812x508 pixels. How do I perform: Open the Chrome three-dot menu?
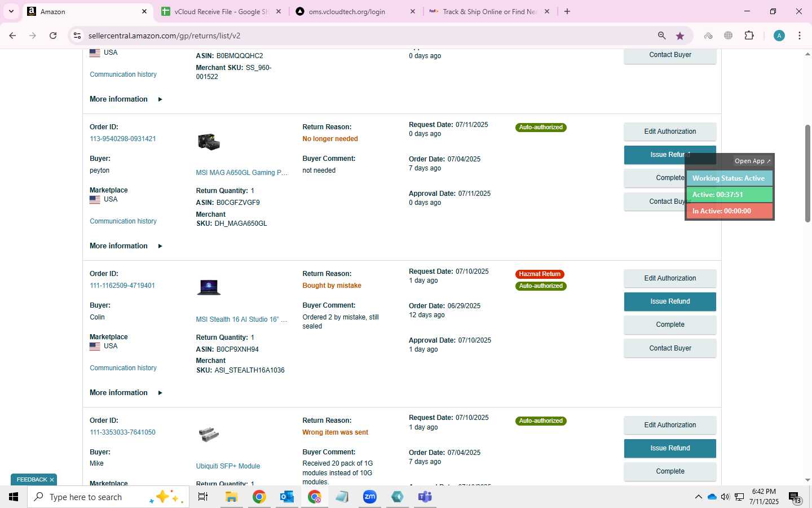[800, 36]
